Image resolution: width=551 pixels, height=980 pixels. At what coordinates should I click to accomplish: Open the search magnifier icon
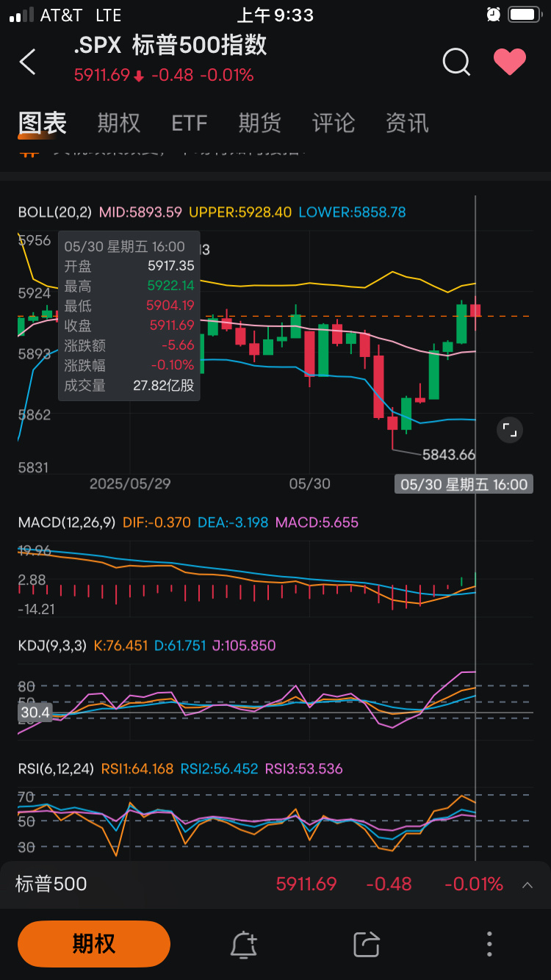(456, 62)
